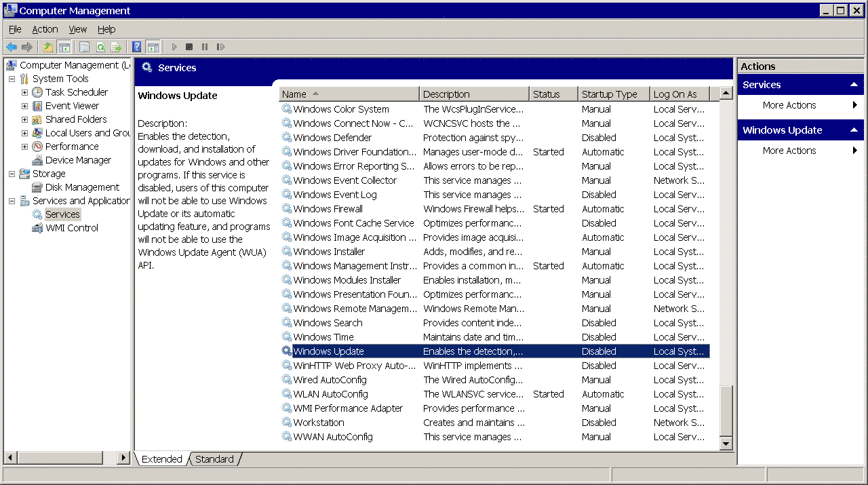
Task: Collapse Windows Update section in Actions pane
Action: click(854, 130)
